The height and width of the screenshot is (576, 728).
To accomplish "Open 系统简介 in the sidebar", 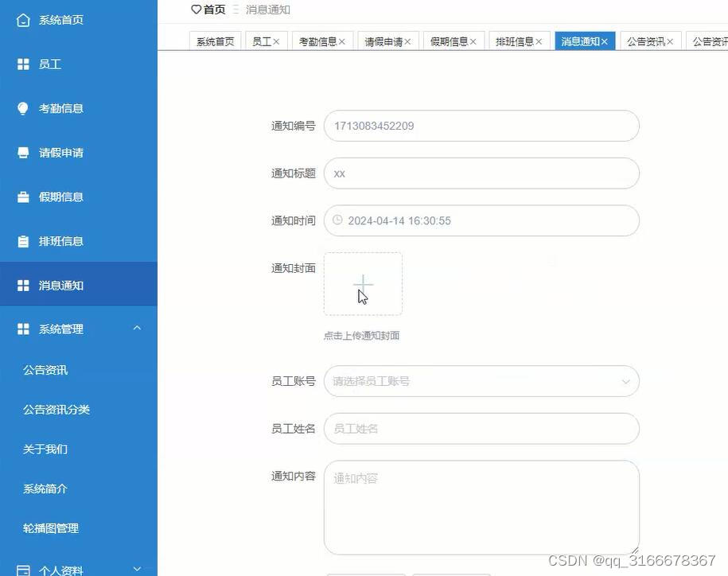I will pos(79,488).
